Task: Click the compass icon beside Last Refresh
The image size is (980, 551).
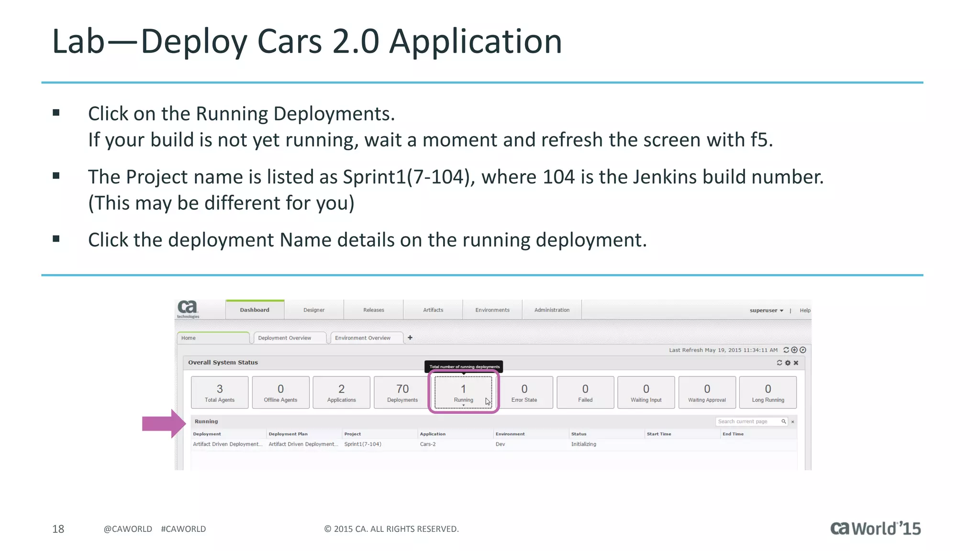Action: point(803,350)
